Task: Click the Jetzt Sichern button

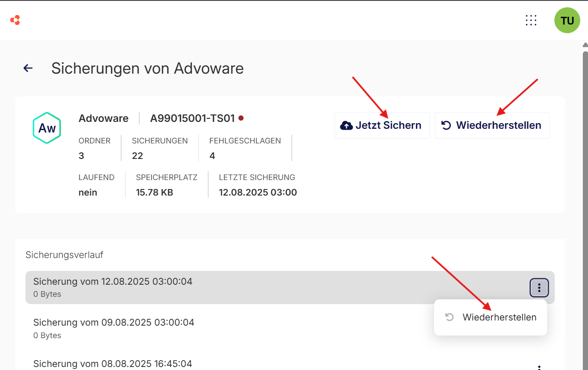Action: click(382, 125)
